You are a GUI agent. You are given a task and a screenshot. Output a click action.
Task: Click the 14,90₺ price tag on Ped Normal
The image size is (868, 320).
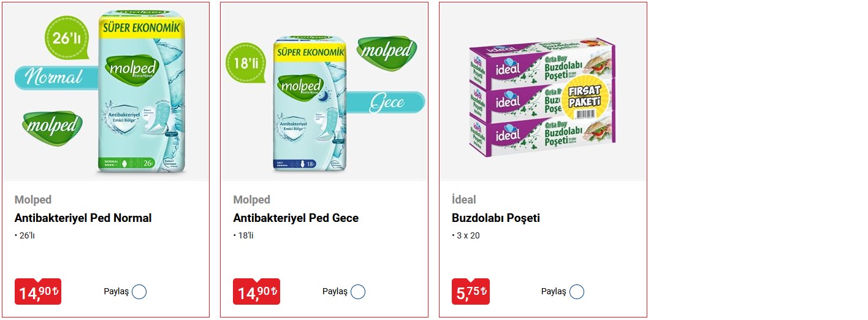pyautogui.click(x=38, y=292)
